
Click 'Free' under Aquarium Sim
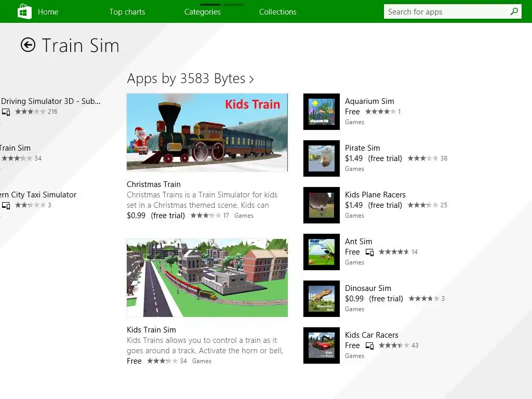352,112
